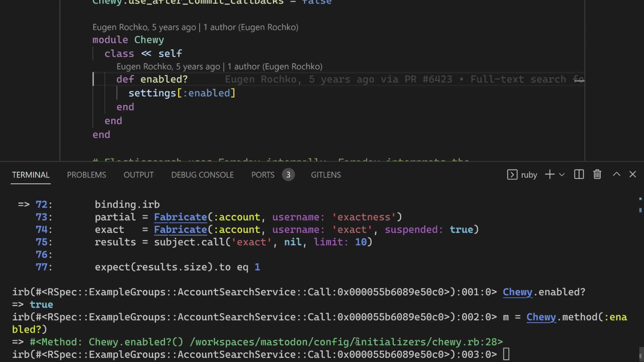Select the ruby terminal session icon
This screenshot has height=362, width=644.
512,174
